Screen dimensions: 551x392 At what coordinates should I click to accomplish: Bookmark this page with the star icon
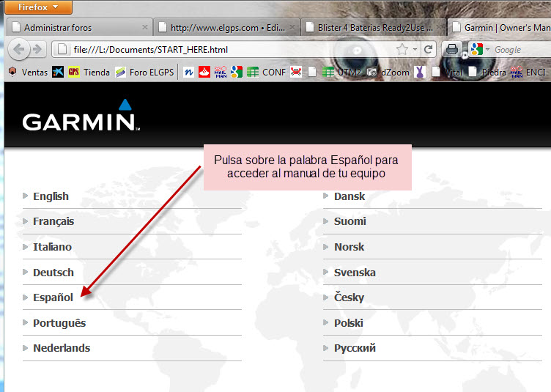(402, 50)
